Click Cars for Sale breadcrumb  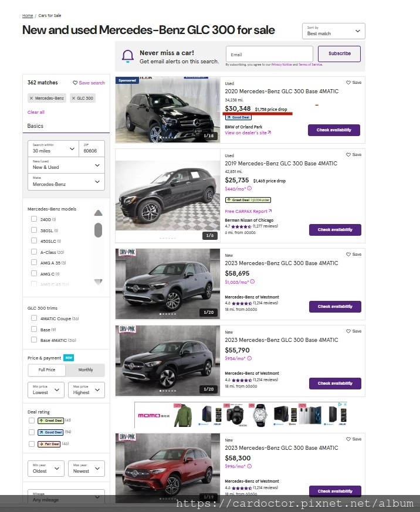click(50, 15)
